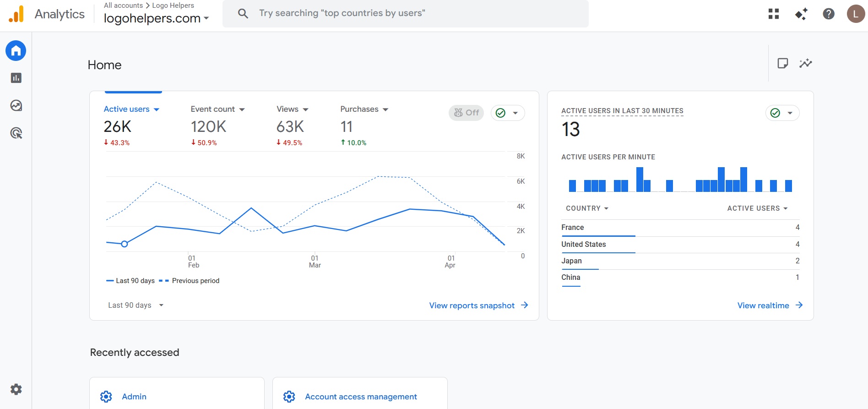This screenshot has width=868, height=409.
Task: Open the Explore section icon
Action: (x=16, y=106)
